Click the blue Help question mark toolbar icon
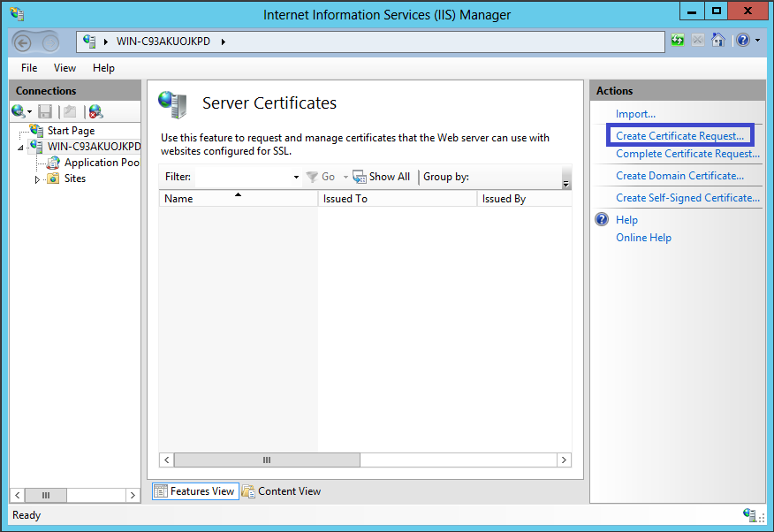 [743, 41]
